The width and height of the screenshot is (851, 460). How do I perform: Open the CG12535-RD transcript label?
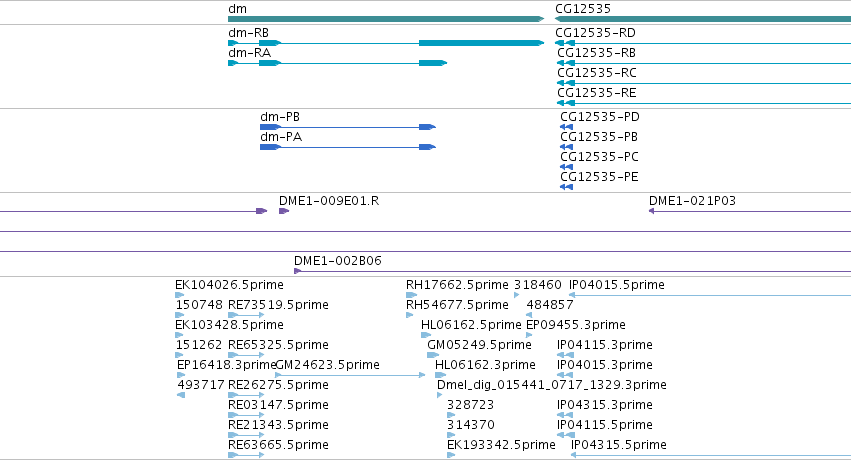595,33
